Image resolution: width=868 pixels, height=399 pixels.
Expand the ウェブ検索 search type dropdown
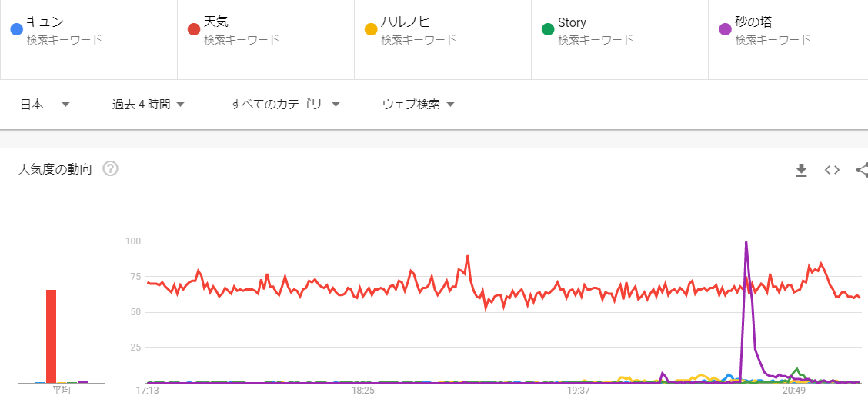(x=418, y=105)
